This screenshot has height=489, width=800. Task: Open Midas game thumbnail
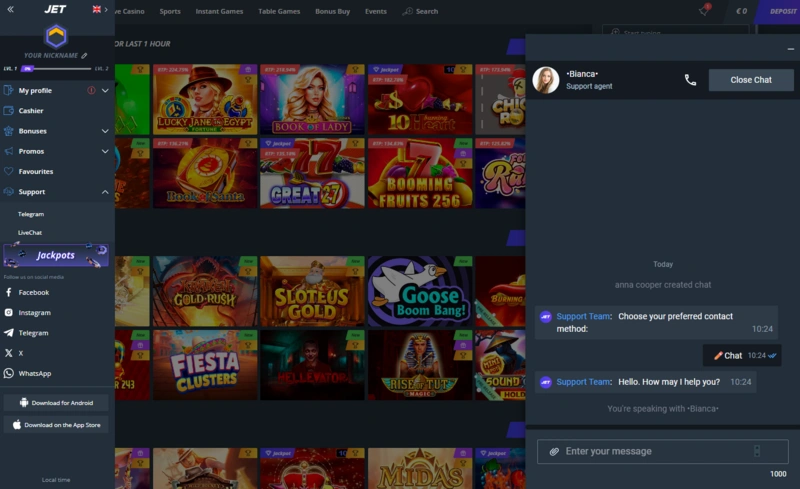point(420,469)
